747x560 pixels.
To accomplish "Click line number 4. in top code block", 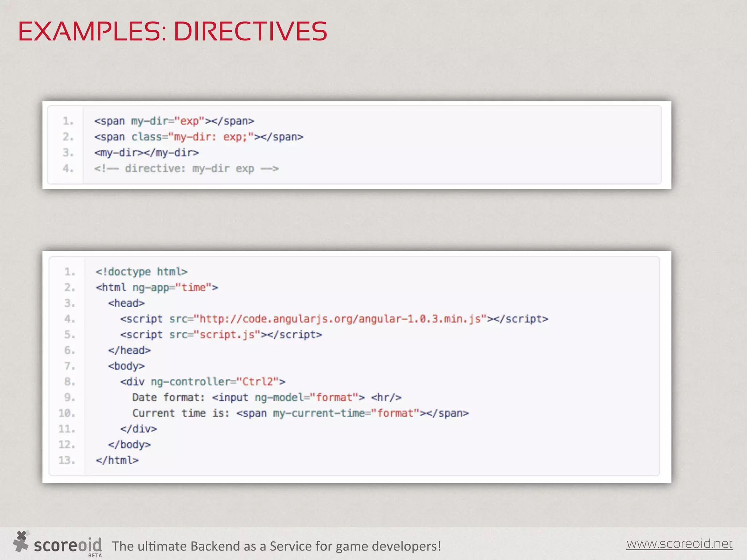I will (68, 168).
